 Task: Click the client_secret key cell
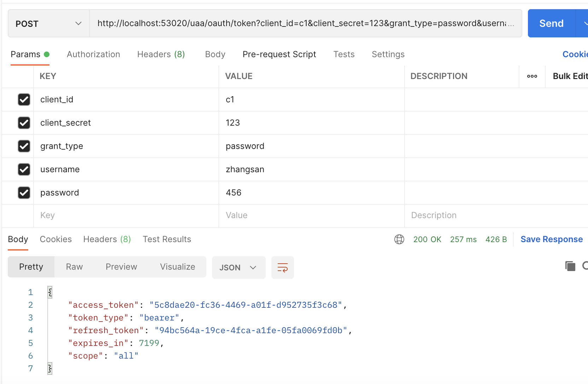[126, 123]
